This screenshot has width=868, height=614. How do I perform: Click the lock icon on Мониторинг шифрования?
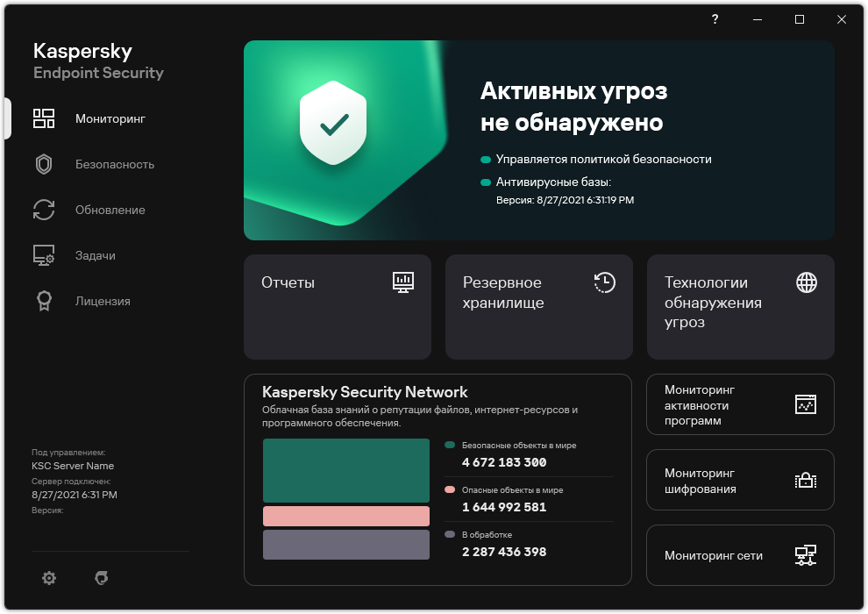(807, 480)
